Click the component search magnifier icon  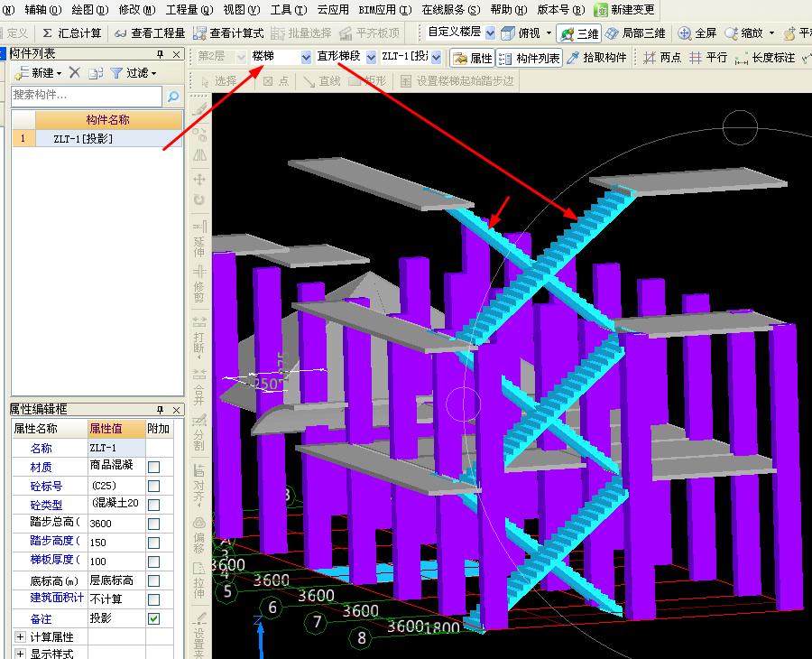coord(173,97)
